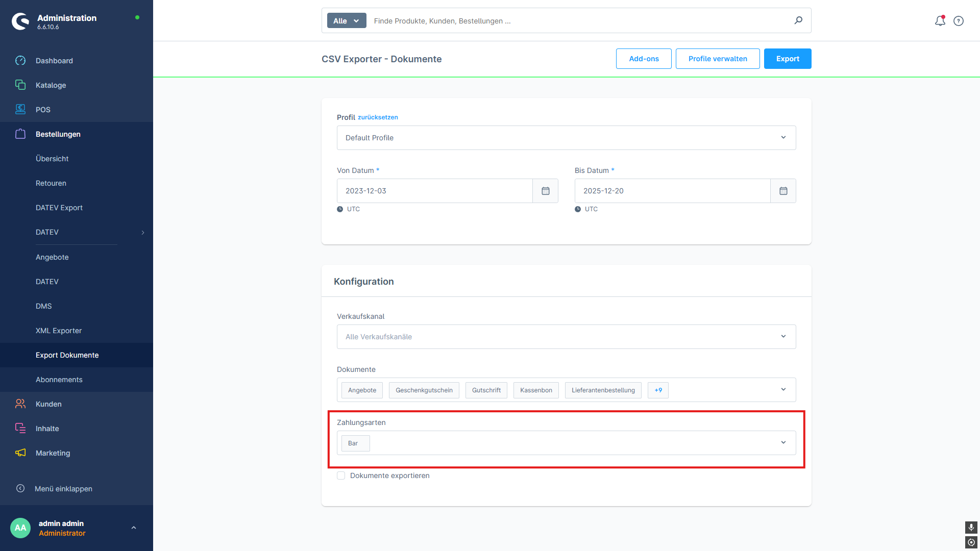This screenshot has width=980, height=551.
Task: Click the Kunden people icon
Action: click(x=20, y=404)
